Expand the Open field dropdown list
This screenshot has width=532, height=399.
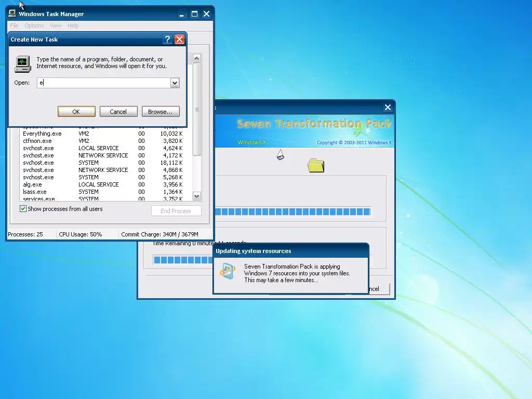(175, 83)
